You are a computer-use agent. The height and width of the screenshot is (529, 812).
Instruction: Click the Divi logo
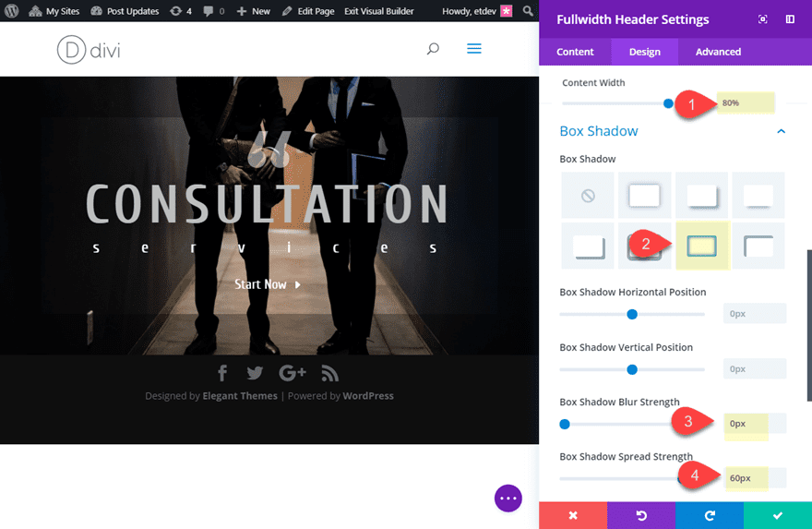(x=89, y=50)
